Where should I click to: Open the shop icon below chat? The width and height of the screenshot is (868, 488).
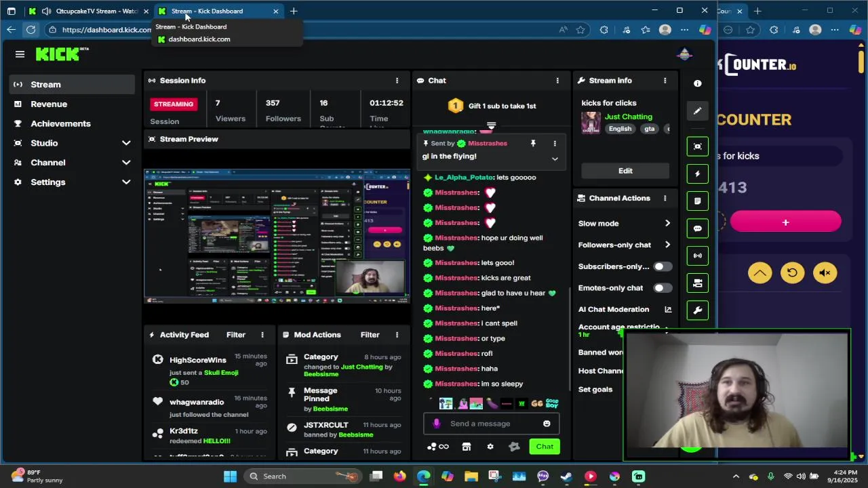[466, 447]
